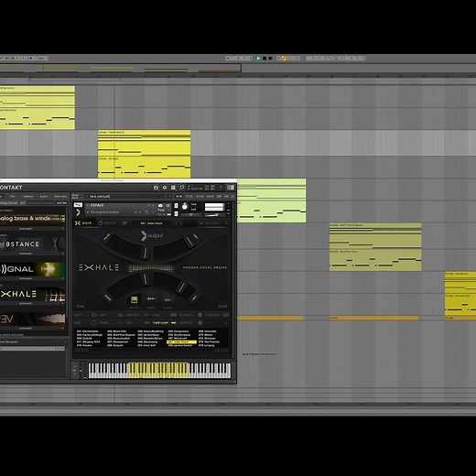Switch to the Files tab in Kontakt browser
The width and height of the screenshot is (476, 476).
(12, 197)
